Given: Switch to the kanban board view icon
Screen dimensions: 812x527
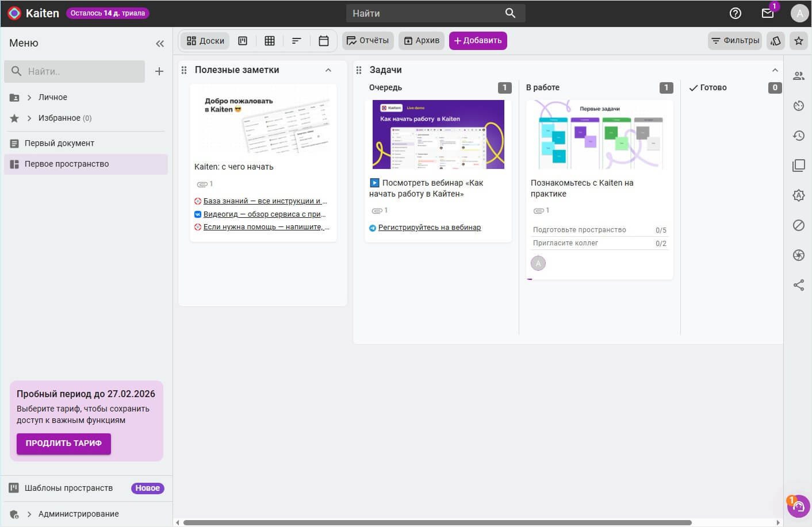Looking at the screenshot, I should 243,41.
